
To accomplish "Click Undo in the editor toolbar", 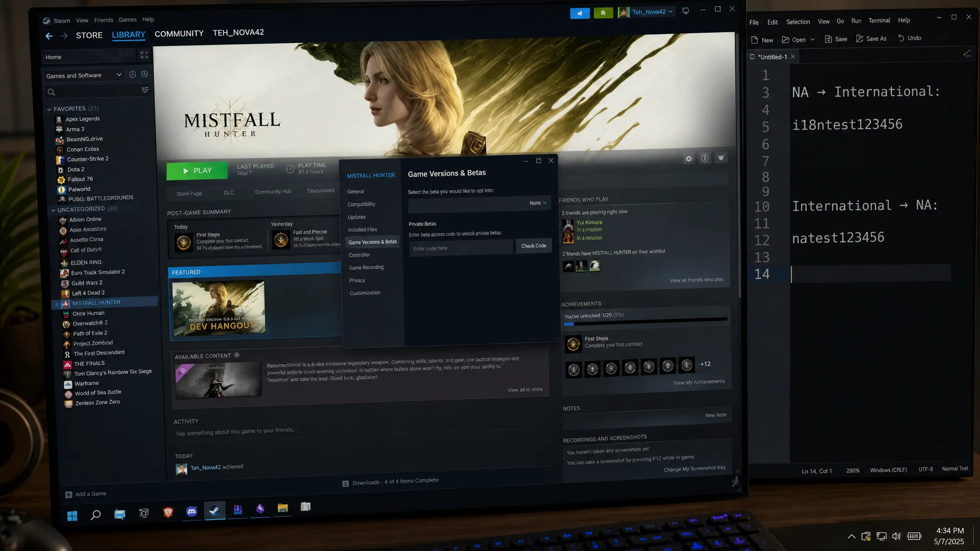I will click(909, 38).
